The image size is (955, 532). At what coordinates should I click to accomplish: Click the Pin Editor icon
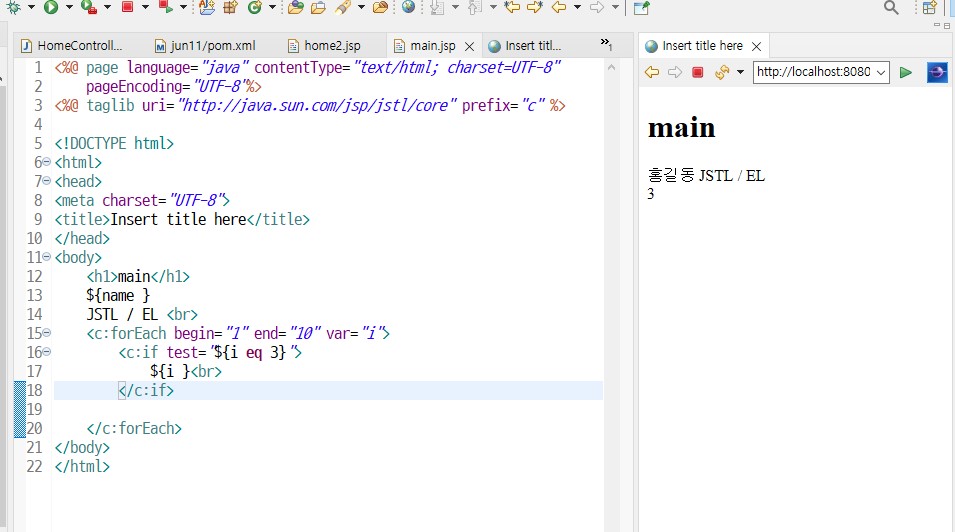pyautogui.click(x=641, y=7)
